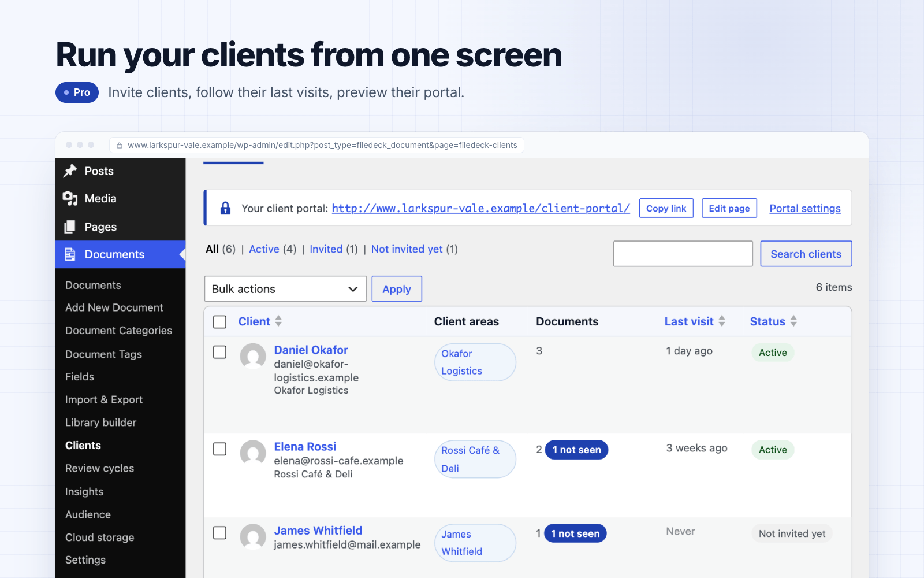Click Elena Rossi's '1 not seen' badge
This screenshot has width=924, height=578.
point(576,450)
